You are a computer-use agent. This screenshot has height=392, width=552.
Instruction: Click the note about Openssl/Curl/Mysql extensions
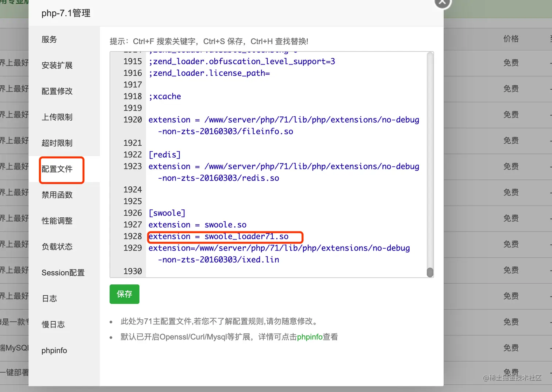[229, 337]
